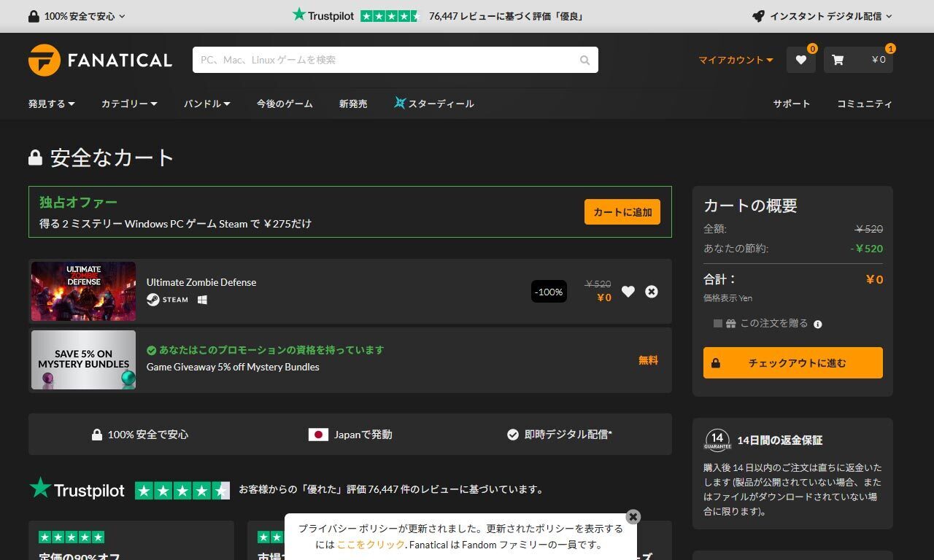Click the Trustpilot stars above reviews
This screenshot has width=934, height=560.
[182, 491]
